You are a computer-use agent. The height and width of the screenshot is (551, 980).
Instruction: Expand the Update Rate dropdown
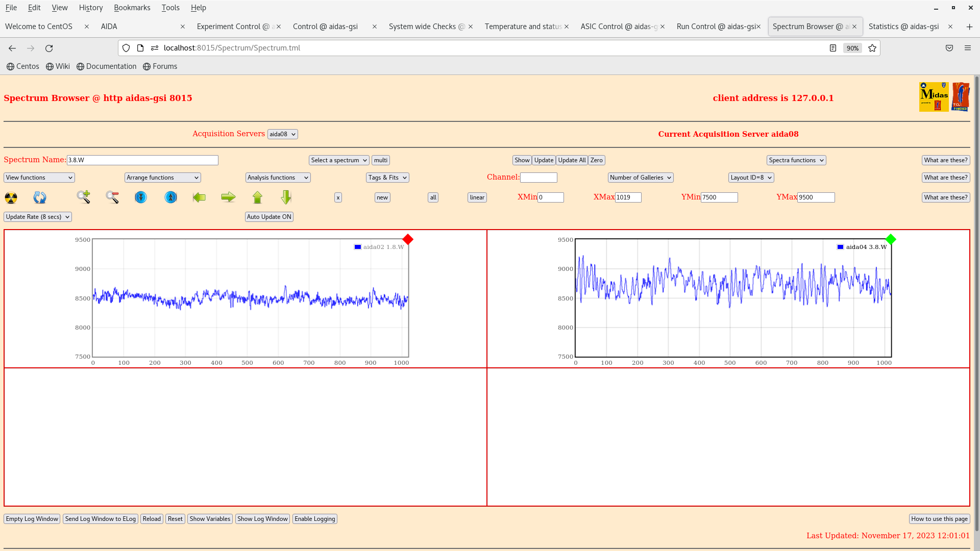tap(38, 217)
